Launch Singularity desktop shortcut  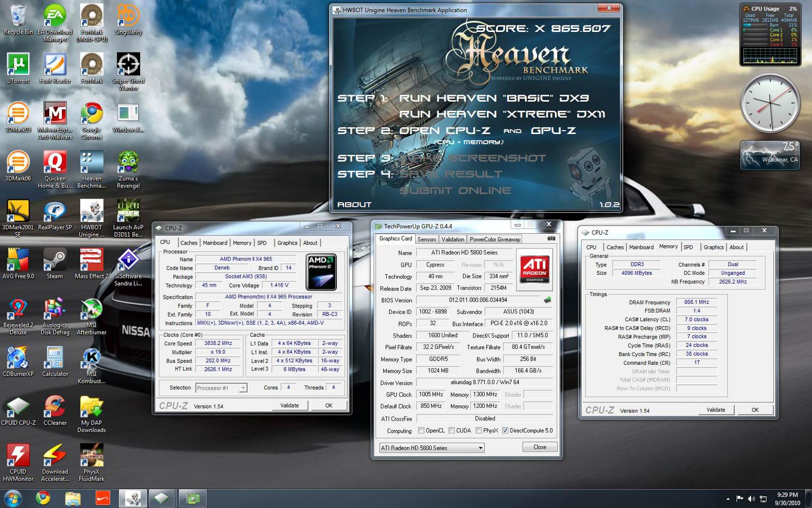click(128, 19)
